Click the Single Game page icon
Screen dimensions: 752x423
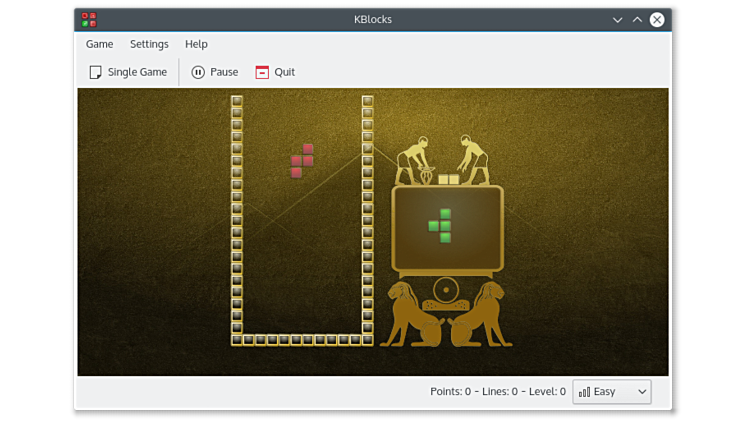click(x=95, y=72)
